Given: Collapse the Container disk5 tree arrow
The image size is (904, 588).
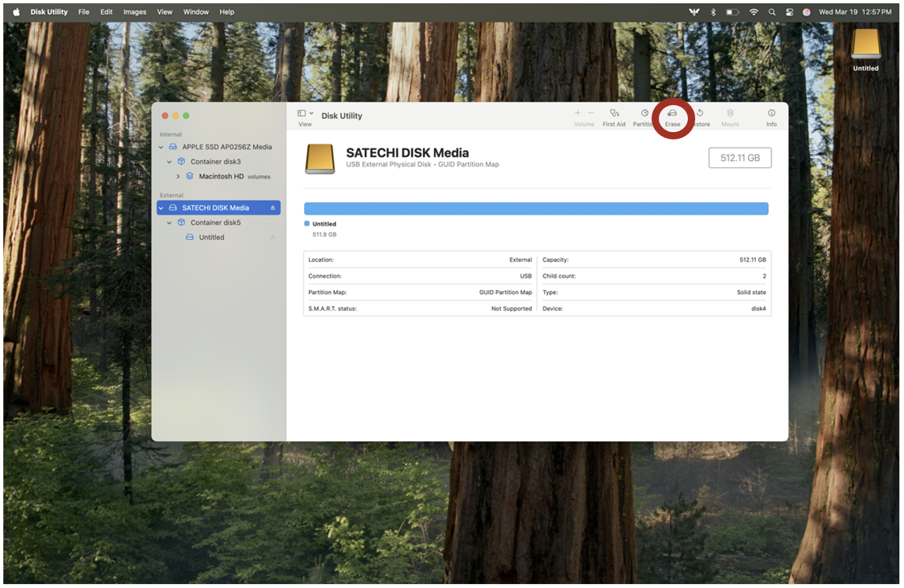Looking at the screenshot, I should [170, 223].
